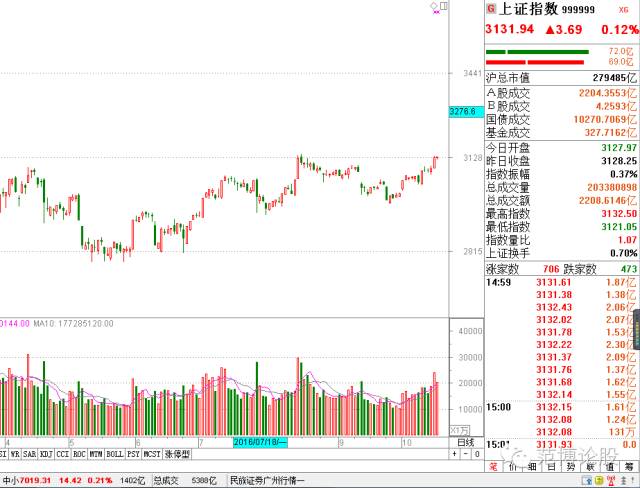This screenshot has width=640, height=488.
Task: Click the red XG marker
Action: point(623,9)
